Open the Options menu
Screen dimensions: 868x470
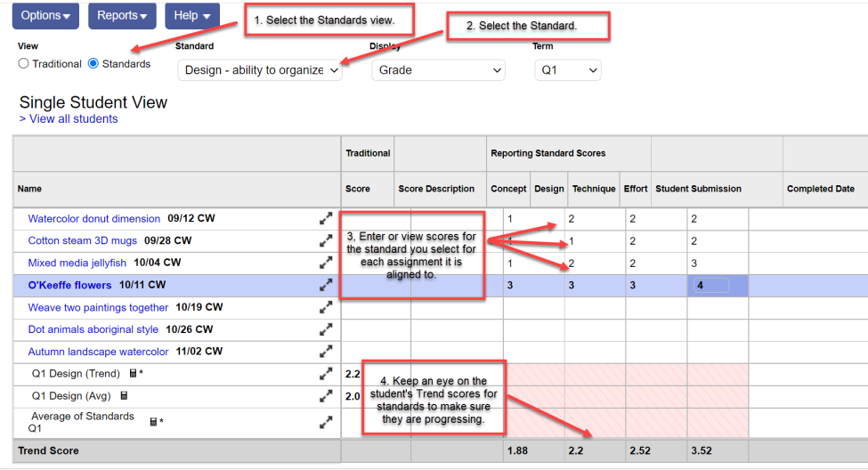tap(45, 15)
